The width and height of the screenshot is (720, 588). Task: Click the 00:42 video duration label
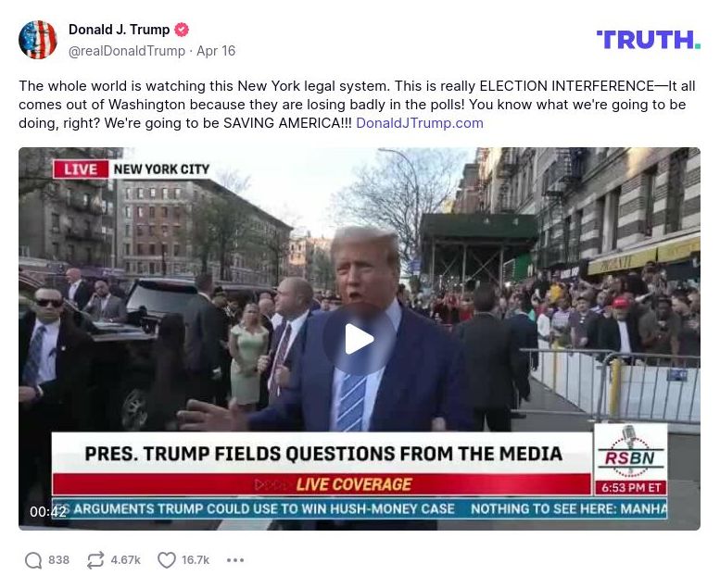[48, 511]
